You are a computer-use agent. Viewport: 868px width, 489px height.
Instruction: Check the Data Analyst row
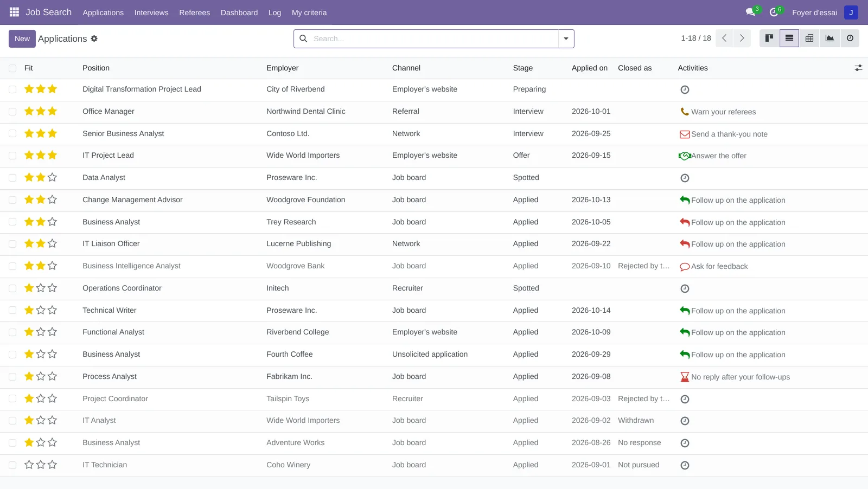coord(12,178)
